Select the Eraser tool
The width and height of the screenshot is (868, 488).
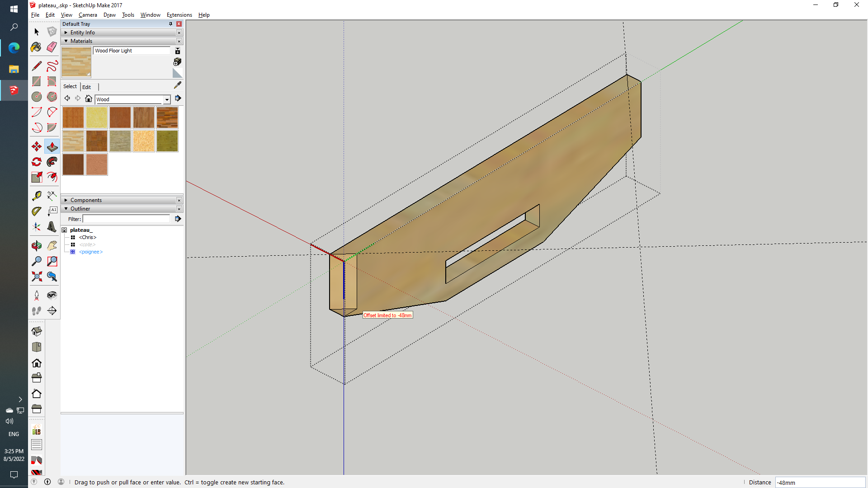point(52,47)
